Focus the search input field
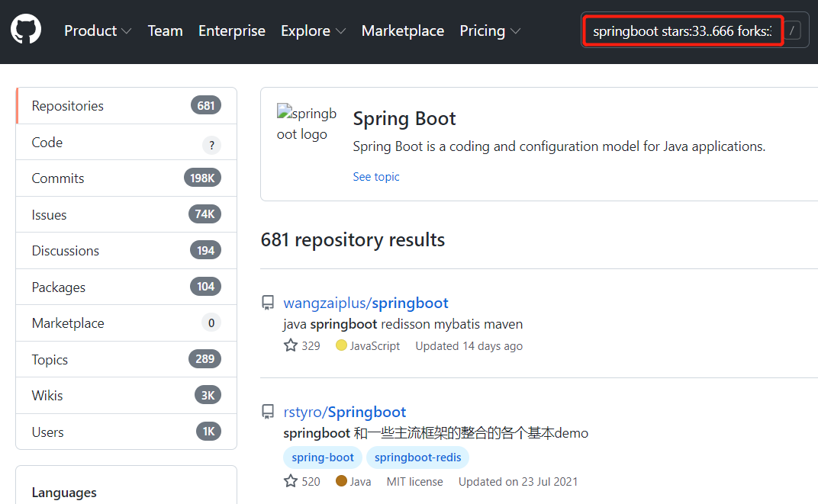The height and width of the screenshot is (504, 818). coord(681,31)
